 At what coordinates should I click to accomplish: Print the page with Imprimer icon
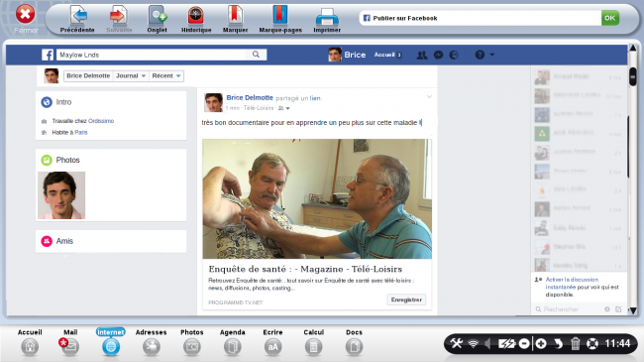coord(327,17)
